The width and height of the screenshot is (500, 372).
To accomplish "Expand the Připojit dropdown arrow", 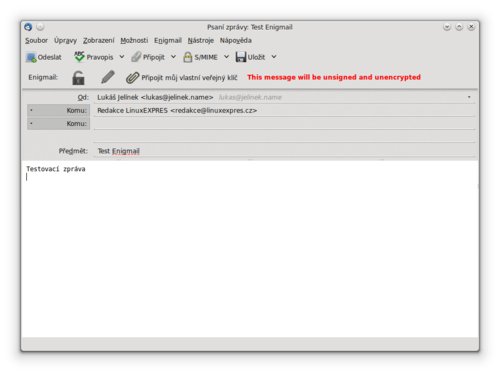I will tap(173, 57).
